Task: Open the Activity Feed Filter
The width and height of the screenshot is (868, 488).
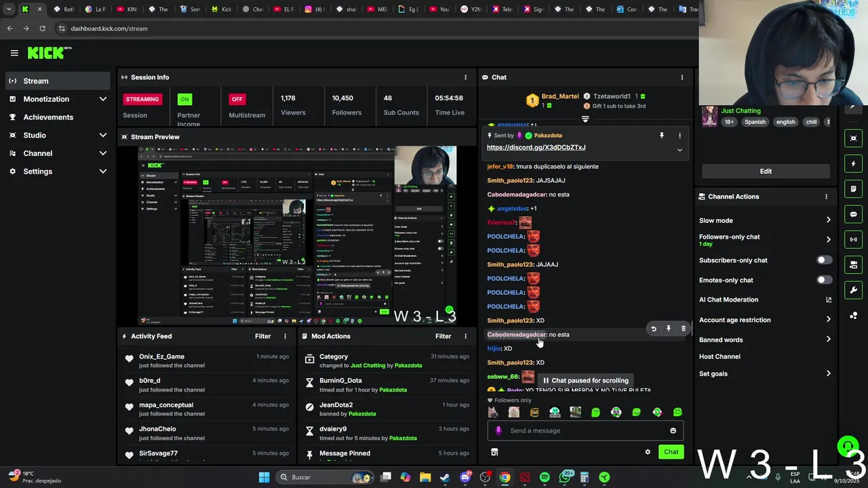Action: click(x=262, y=336)
